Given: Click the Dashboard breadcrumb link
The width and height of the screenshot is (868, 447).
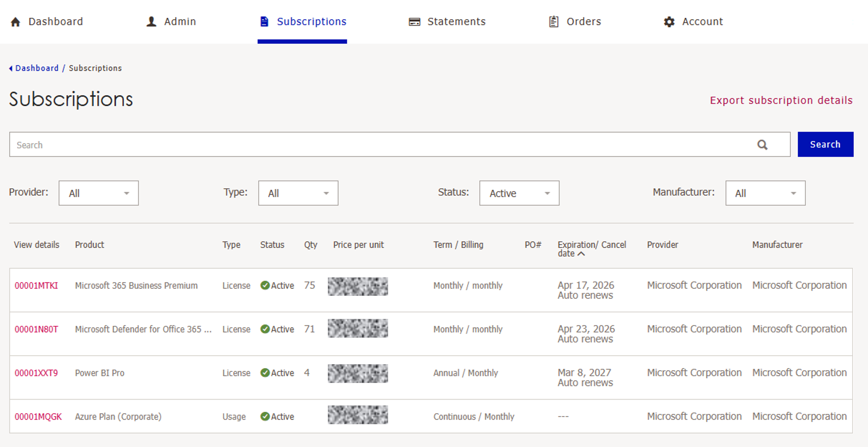Looking at the screenshot, I should point(37,68).
